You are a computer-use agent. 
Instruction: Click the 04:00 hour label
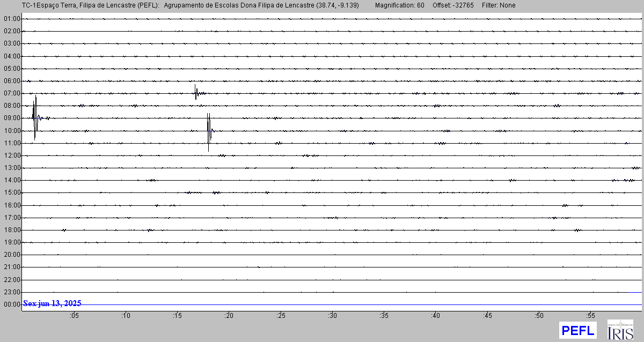pyautogui.click(x=12, y=56)
